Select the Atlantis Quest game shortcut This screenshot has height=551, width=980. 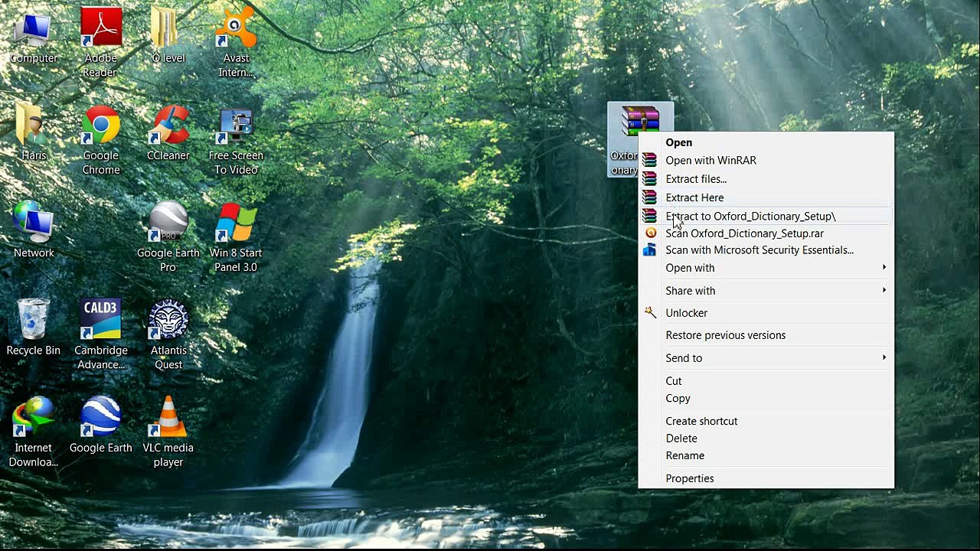(168, 335)
